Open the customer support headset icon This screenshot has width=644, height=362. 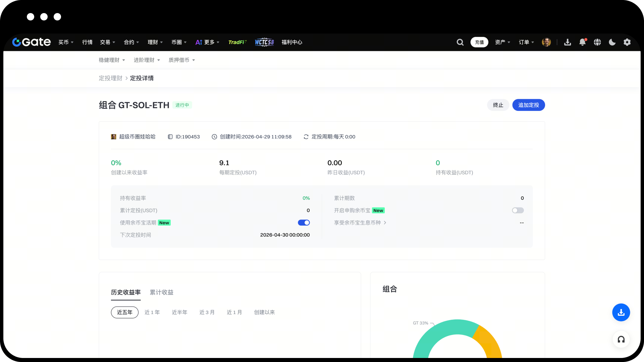pos(621,340)
